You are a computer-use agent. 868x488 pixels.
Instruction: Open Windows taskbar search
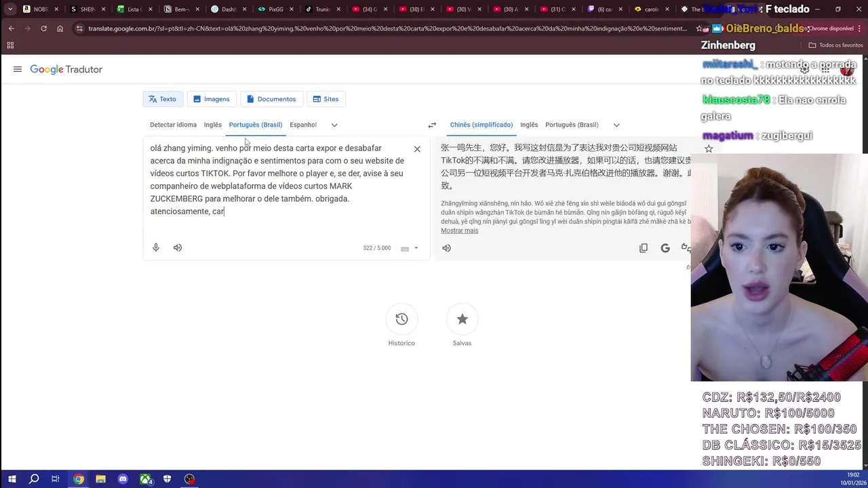pos(34,479)
